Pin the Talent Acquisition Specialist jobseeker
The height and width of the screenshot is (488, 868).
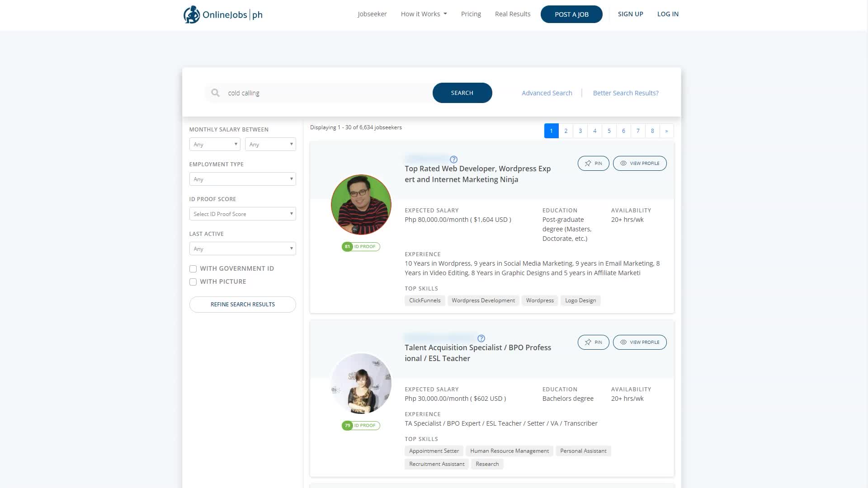pos(593,343)
